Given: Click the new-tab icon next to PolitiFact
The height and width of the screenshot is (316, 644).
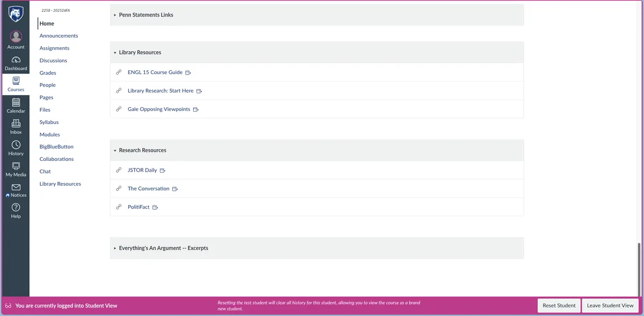Looking at the screenshot, I should pos(156,207).
